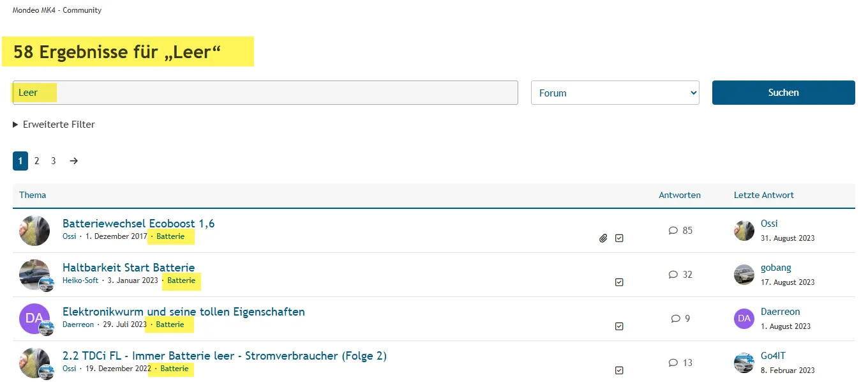Click the solved checkmark icon for Batteriewechsel Ecoboost
This screenshot has height=382, width=868.
[619, 238]
